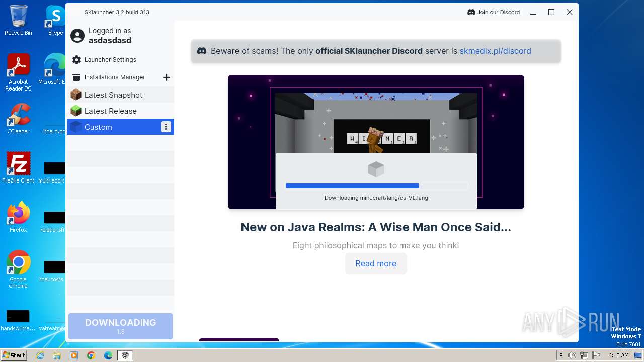Image resolution: width=644 pixels, height=362 pixels.
Task: Click the download progress bar
Action: (376, 186)
